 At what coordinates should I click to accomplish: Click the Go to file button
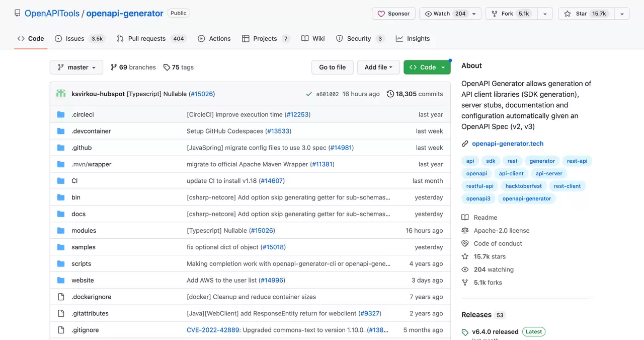333,67
